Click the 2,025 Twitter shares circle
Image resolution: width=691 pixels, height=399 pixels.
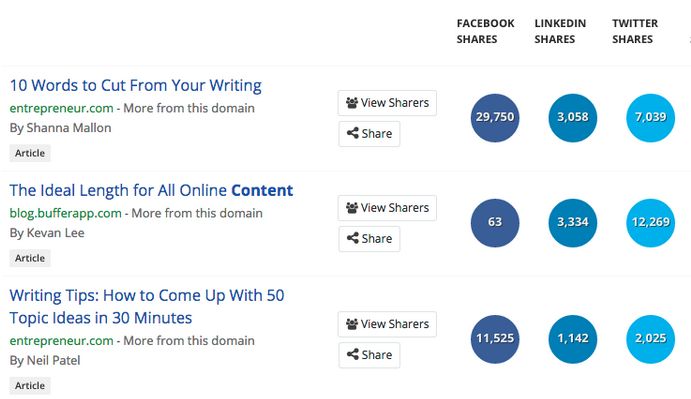(x=650, y=339)
